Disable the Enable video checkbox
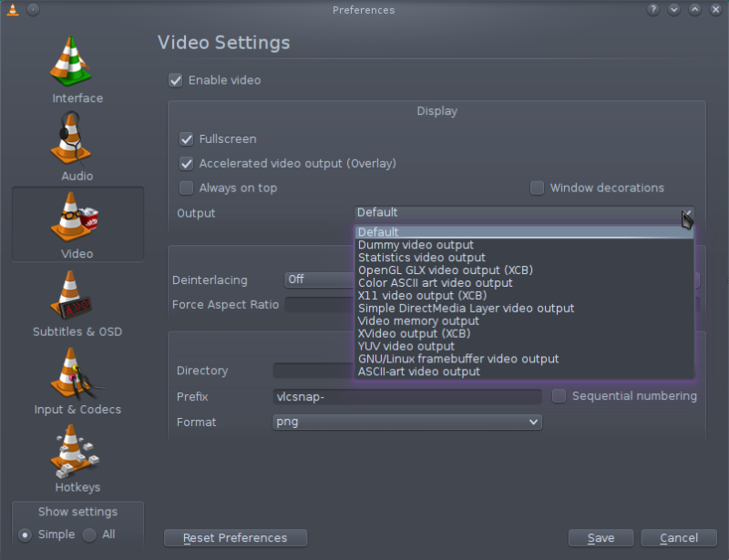The width and height of the screenshot is (729, 560). (175, 80)
